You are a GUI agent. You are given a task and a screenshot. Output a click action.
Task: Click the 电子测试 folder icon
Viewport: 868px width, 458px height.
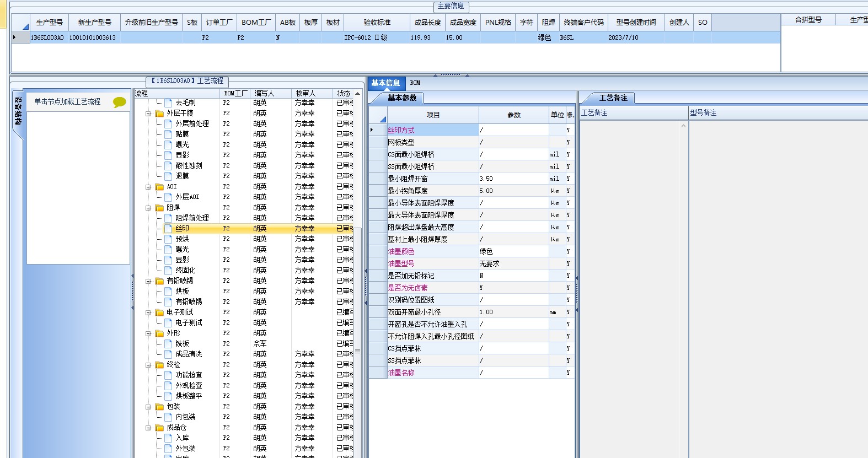pos(159,312)
